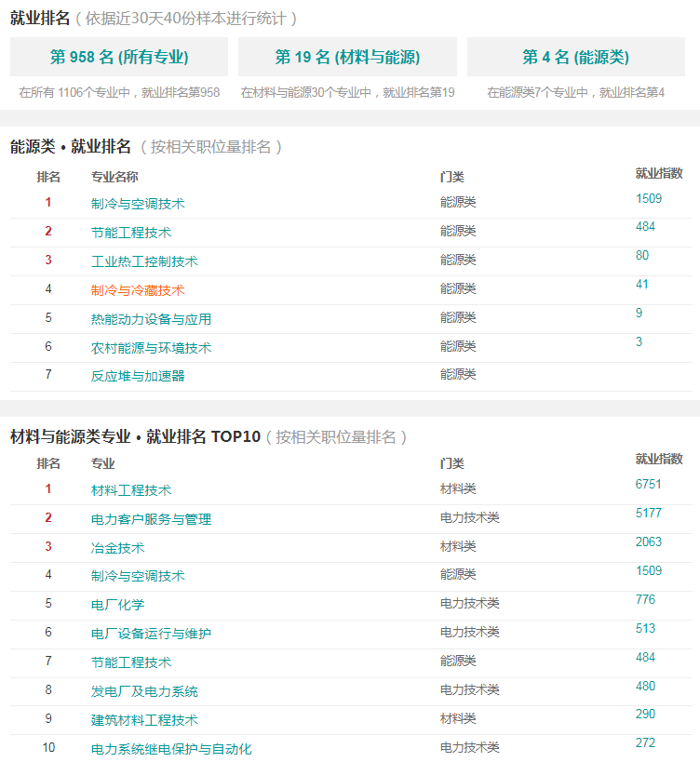Image resolution: width=700 pixels, height=762 pixels.
Task: Click employment index value 1509 in 能源类 table
Action: click(x=649, y=198)
